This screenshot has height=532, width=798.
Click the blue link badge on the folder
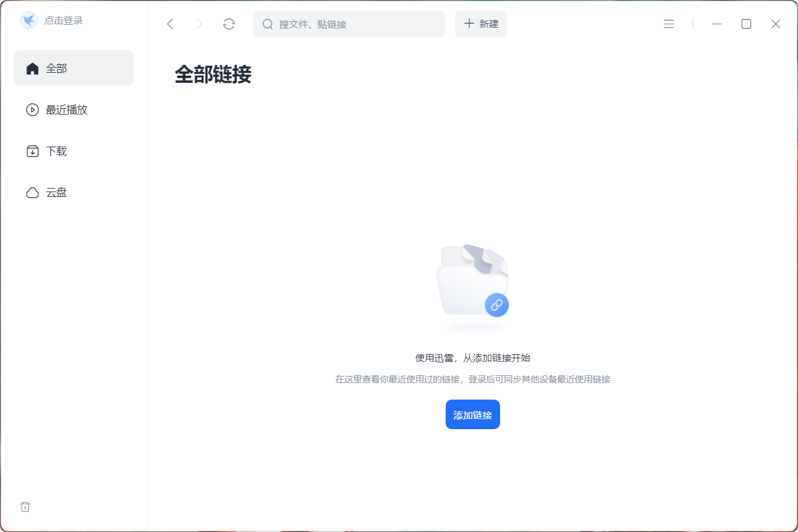pyautogui.click(x=497, y=305)
